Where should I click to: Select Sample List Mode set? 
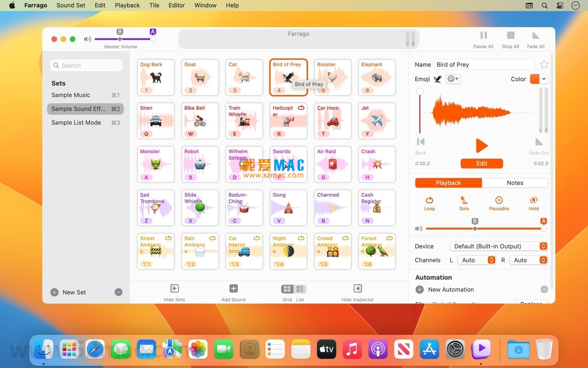[x=85, y=123]
